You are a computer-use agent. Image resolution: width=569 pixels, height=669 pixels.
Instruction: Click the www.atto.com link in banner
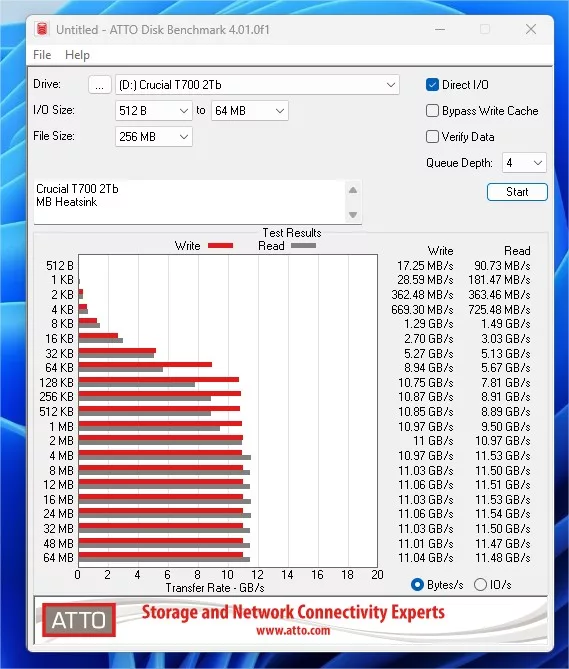[293, 630]
